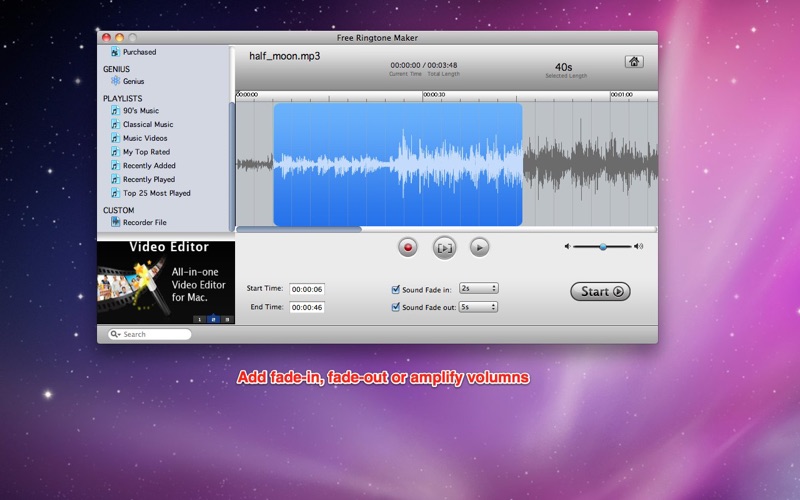
Task: Click the low-volume speaker icon
Action: 567,246
